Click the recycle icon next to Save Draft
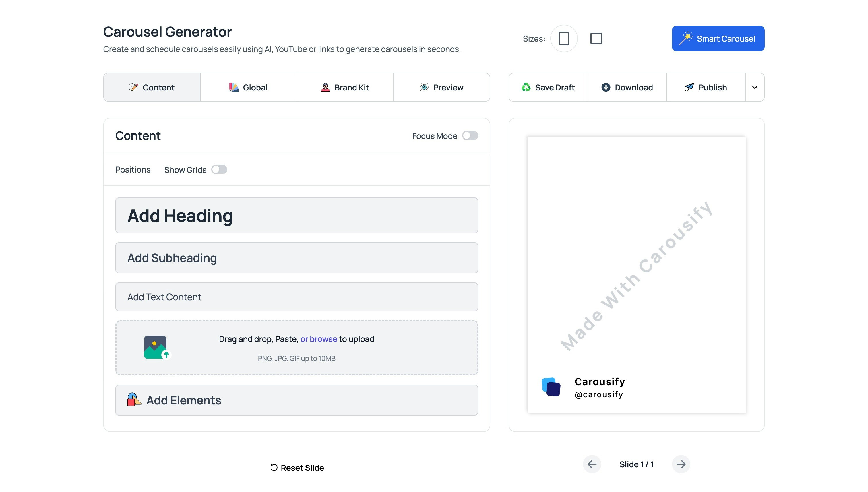This screenshot has height=492, width=868. click(x=526, y=87)
